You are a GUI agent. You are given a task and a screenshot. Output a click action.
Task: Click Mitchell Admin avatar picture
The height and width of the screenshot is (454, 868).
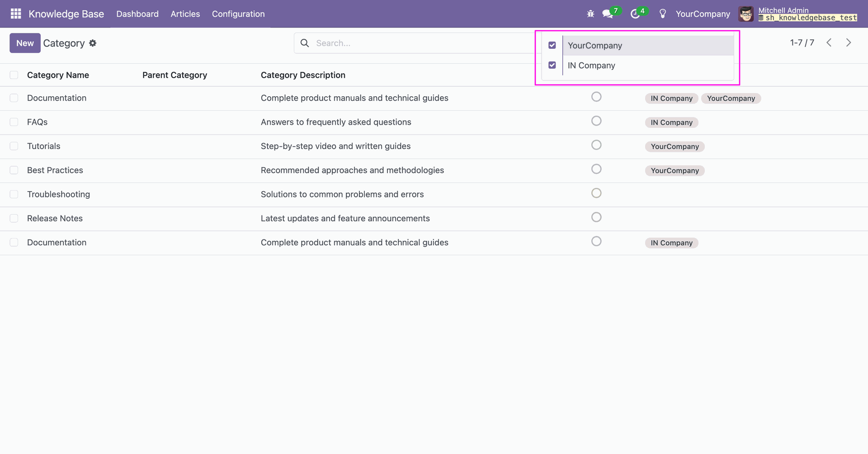coord(746,14)
